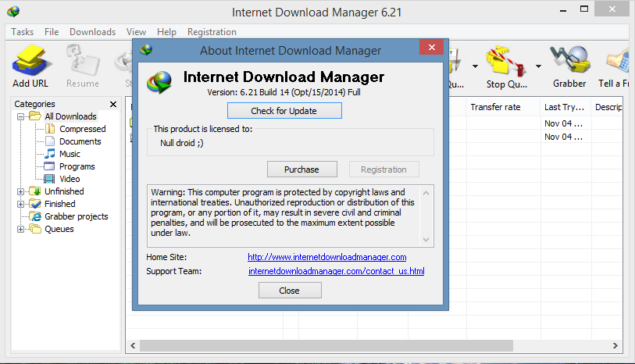The width and height of the screenshot is (635, 364).
Task: Close the About dialog with red X
Action: point(432,47)
